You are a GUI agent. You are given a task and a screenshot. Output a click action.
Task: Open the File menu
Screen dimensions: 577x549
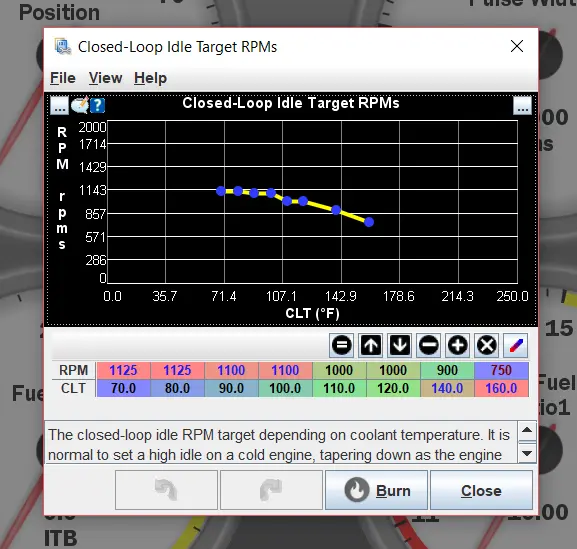click(x=63, y=78)
